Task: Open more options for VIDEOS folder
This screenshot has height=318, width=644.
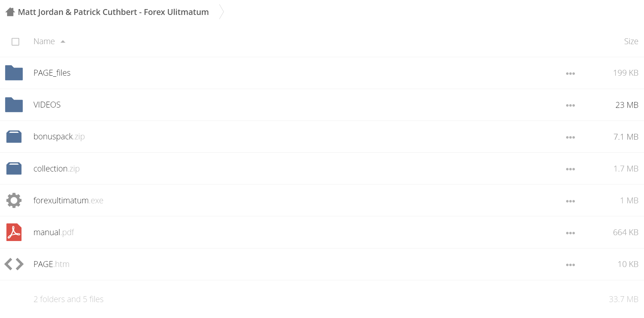Action: tap(570, 105)
